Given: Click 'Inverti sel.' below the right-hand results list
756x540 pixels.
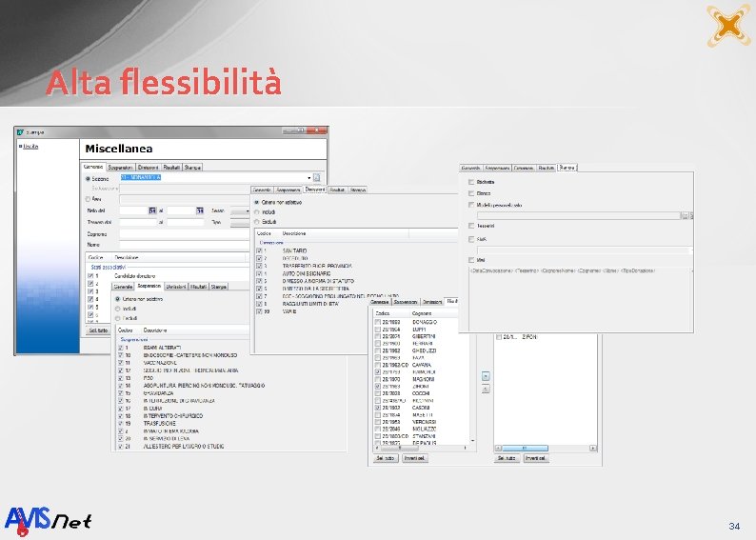Looking at the screenshot, I should 536,458.
